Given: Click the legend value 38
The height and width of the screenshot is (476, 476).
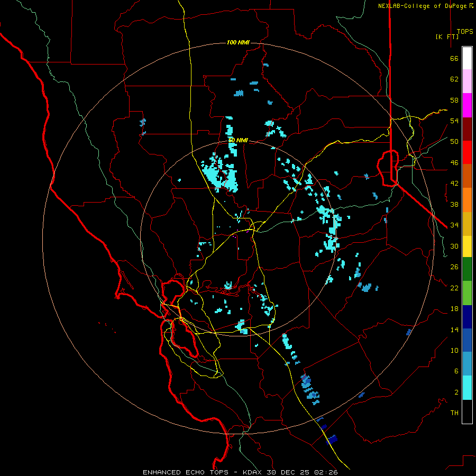Looking at the screenshot, I should [x=454, y=204].
